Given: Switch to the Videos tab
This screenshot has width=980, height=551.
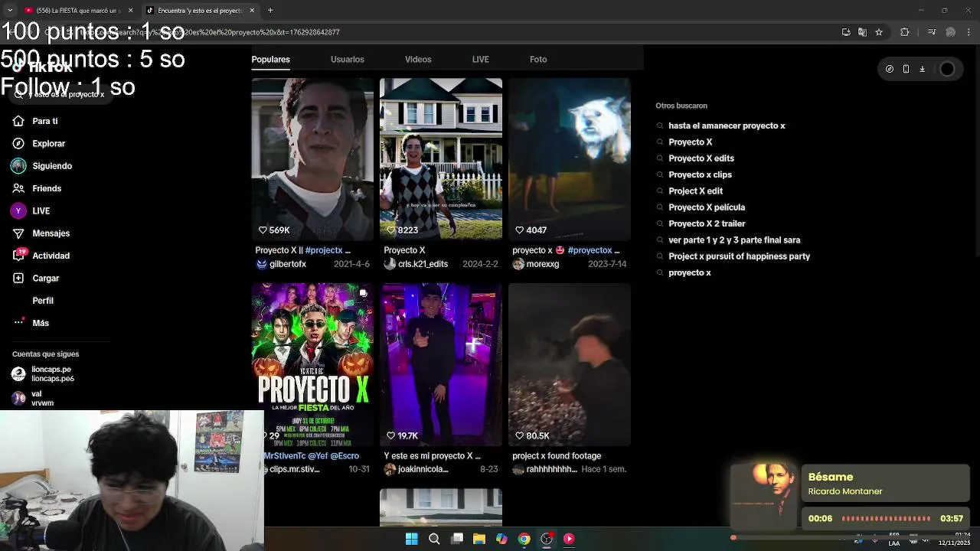Looking at the screenshot, I should [x=418, y=59].
